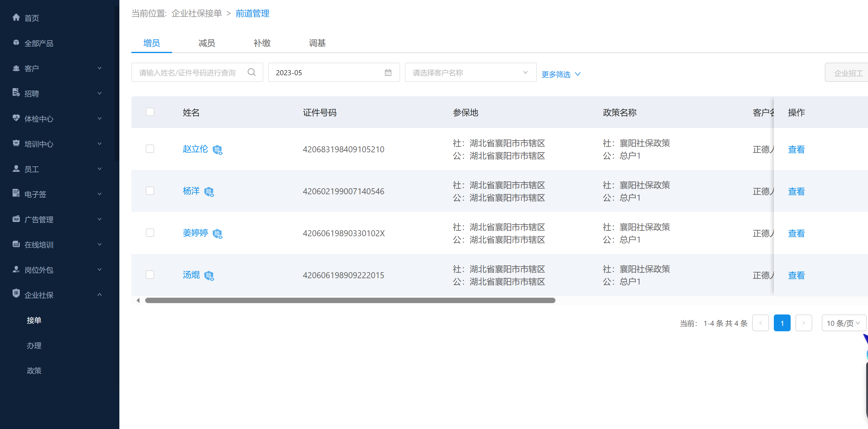Expand the 在线培训 menu chevron
The height and width of the screenshot is (429, 868).
pyautogui.click(x=99, y=244)
